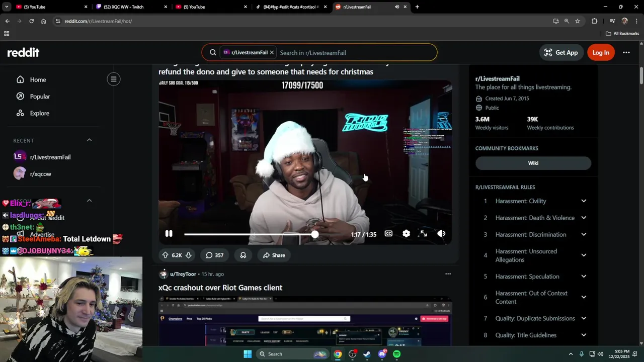
Task: Open Steam from taskbar
Action: (x=367, y=354)
